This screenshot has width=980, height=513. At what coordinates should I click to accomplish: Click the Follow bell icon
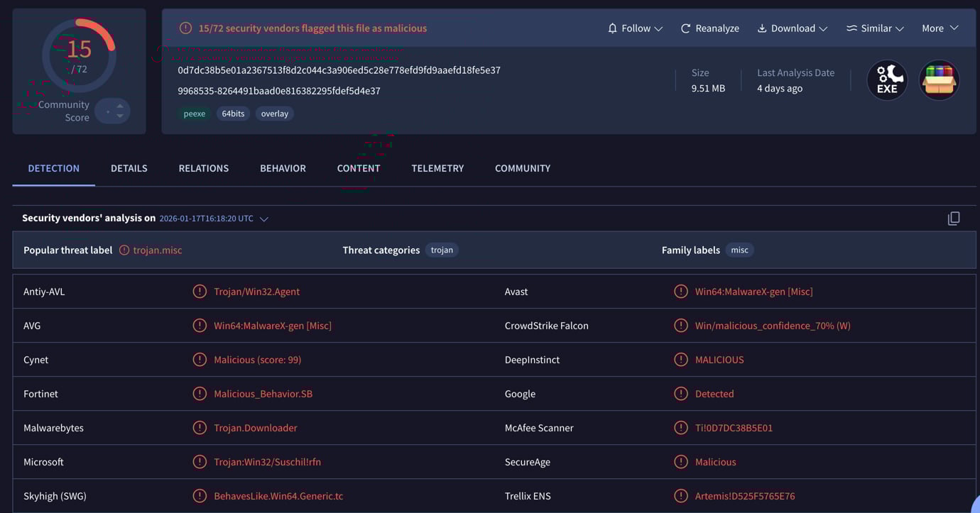coord(611,28)
